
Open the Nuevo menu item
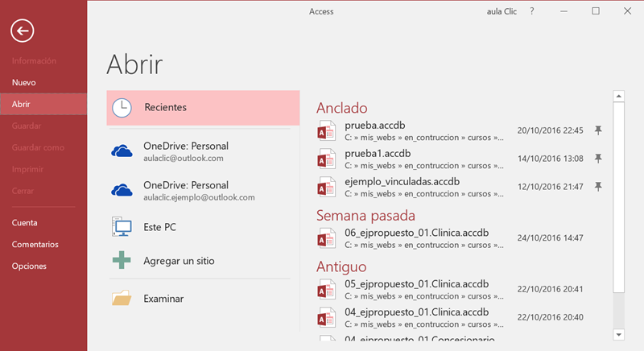(24, 82)
